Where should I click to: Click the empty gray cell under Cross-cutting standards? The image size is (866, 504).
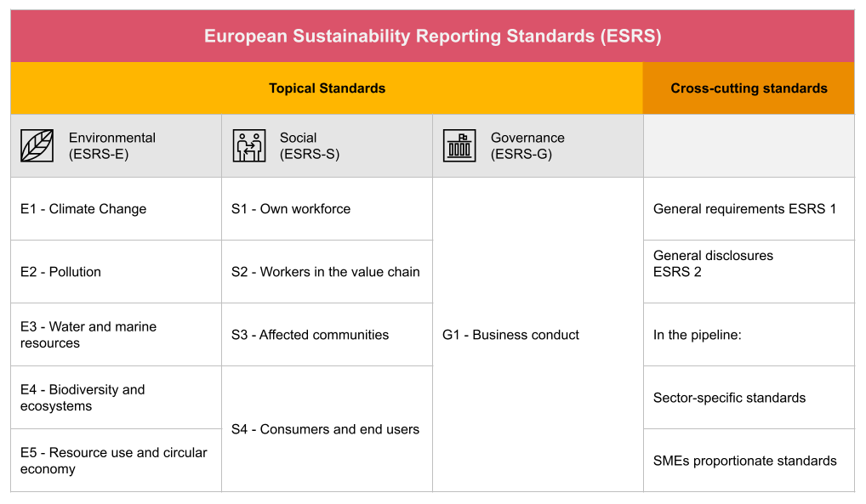click(x=749, y=145)
